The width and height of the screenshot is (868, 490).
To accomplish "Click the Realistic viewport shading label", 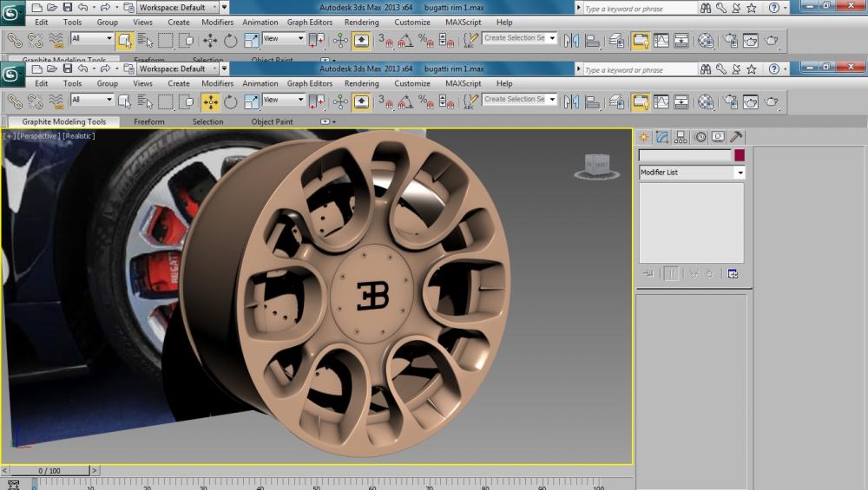I will click(x=79, y=136).
